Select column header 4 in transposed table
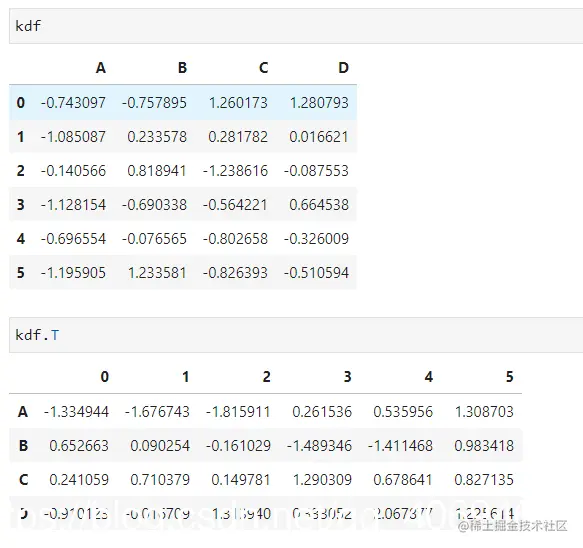Viewport: 583px width, 548px height. click(429, 377)
